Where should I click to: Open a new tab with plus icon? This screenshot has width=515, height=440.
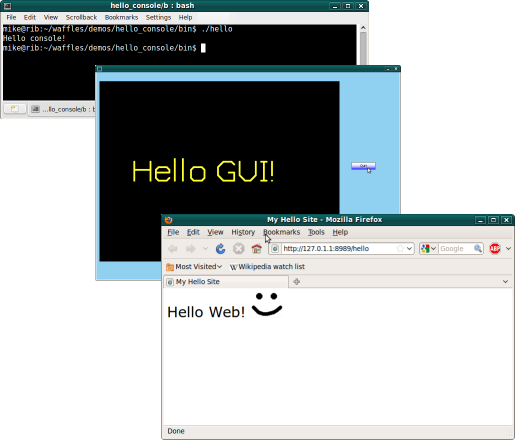tap(296, 282)
